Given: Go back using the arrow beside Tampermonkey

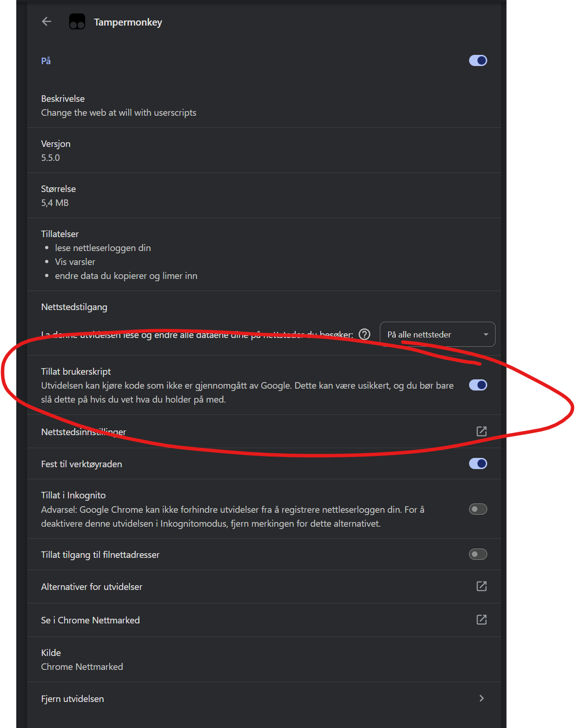Looking at the screenshot, I should coord(46,21).
